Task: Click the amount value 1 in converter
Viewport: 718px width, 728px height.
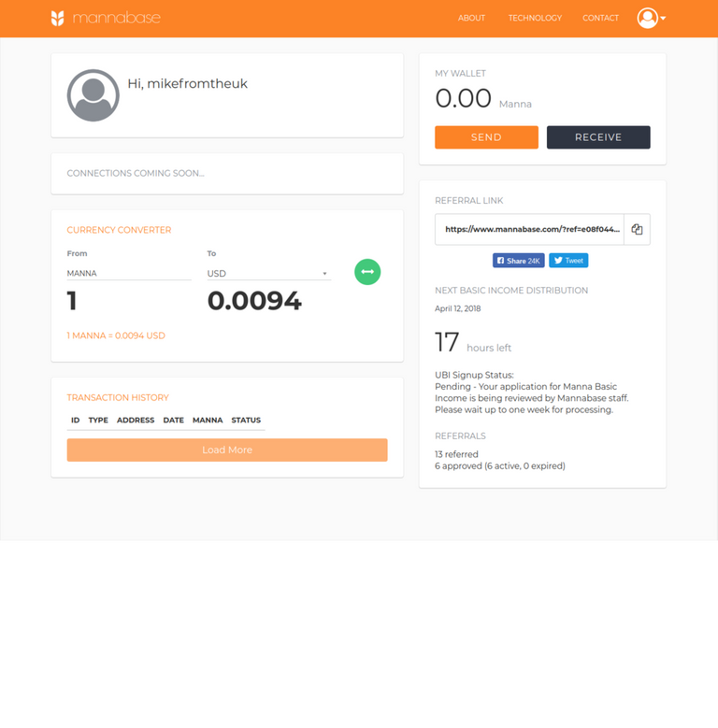Action: 72,301
